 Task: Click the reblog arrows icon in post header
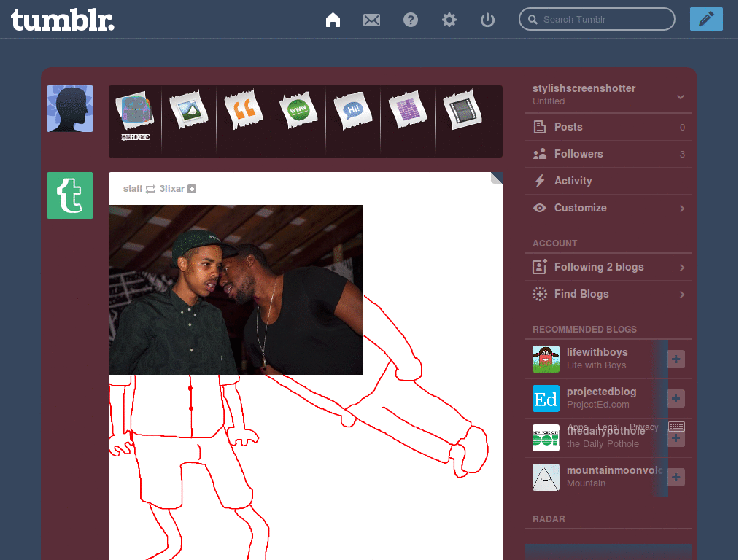pyautogui.click(x=150, y=189)
